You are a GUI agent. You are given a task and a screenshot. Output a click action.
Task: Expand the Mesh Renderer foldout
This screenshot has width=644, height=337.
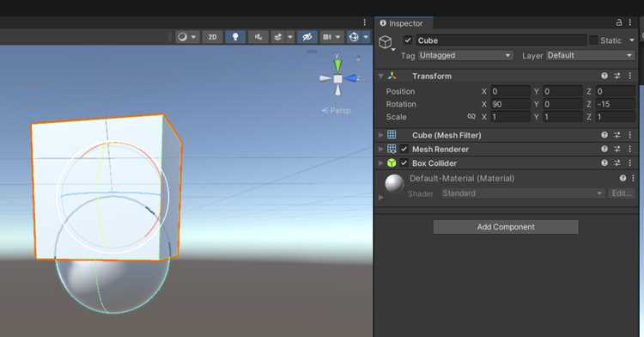point(380,149)
